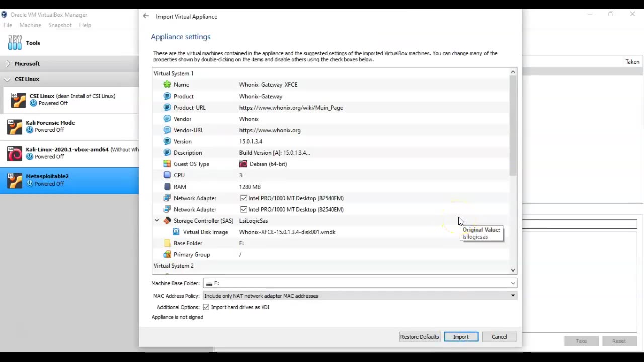The image size is (644, 362).
Task: Click the 15.0.1.3.4 version value
Action: tap(251, 141)
